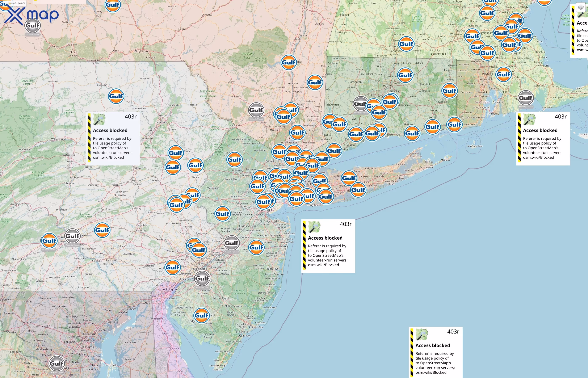
Task: Select the gray Gulf marker near Bristol
Action: click(x=360, y=104)
